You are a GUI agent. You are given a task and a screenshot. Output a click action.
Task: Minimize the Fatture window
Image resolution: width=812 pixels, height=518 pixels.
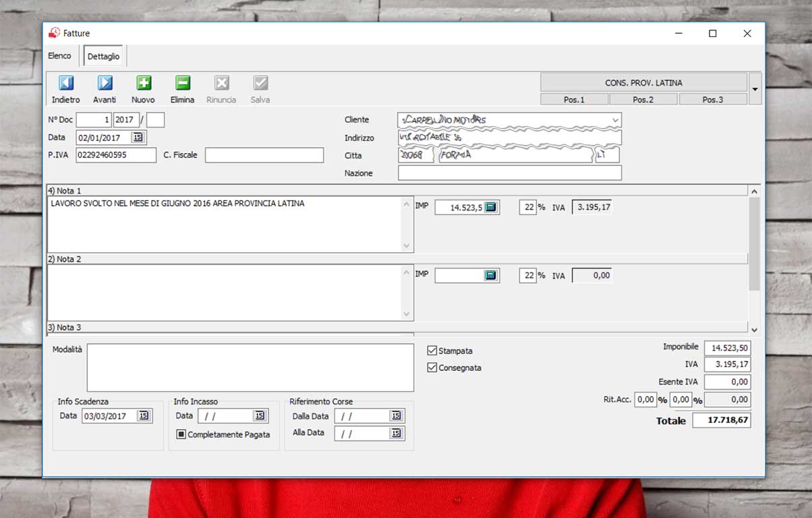pyautogui.click(x=678, y=33)
